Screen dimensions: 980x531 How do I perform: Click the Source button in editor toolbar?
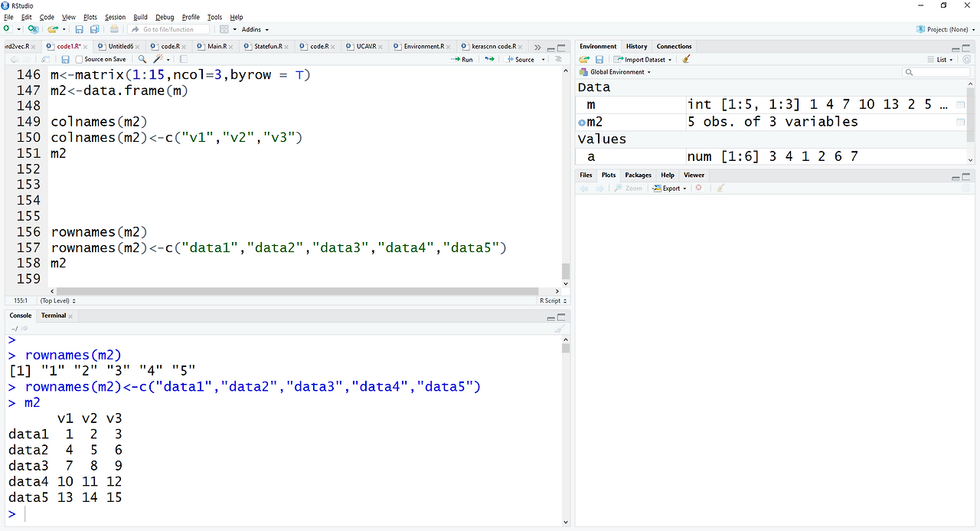click(525, 59)
